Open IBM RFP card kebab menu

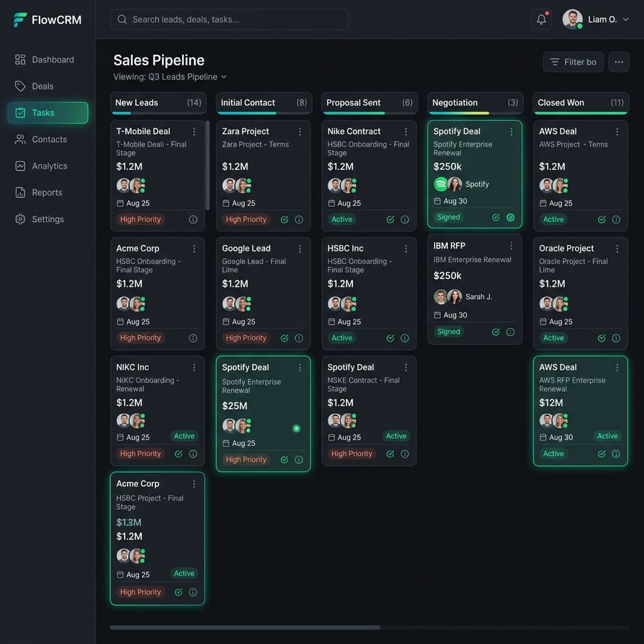coord(511,246)
